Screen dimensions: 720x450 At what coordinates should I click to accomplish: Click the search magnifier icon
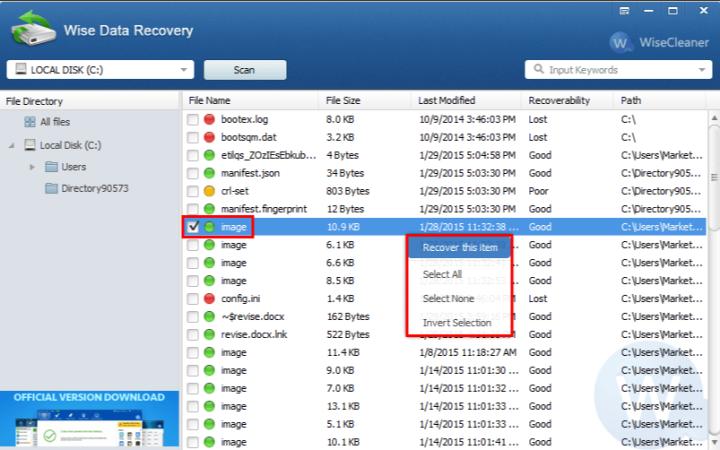pos(539,69)
